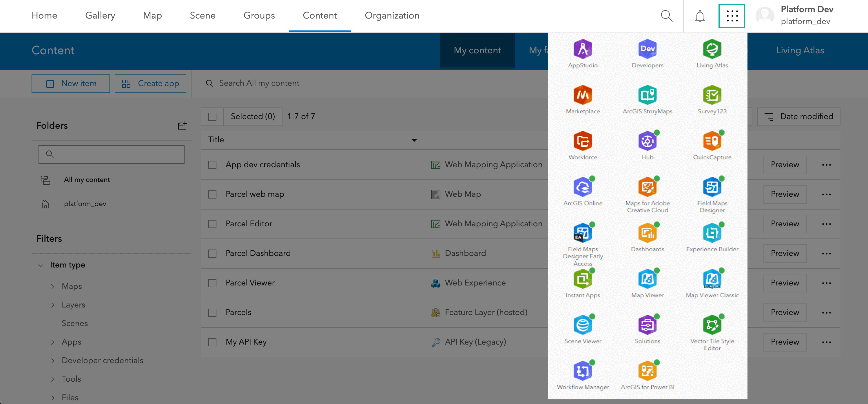Click the notifications bell

pyautogui.click(x=700, y=16)
